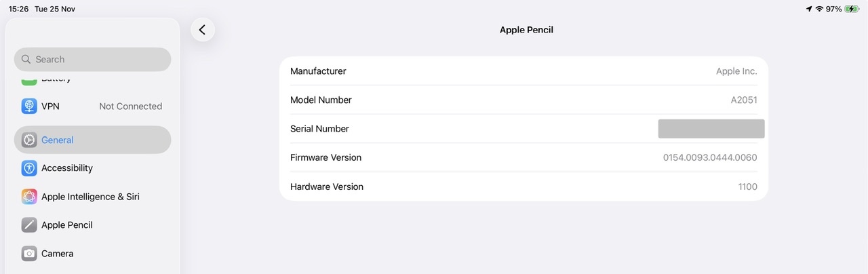Click the General gear icon
The width and height of the screenshot is (868, 274).
(29, 140)
